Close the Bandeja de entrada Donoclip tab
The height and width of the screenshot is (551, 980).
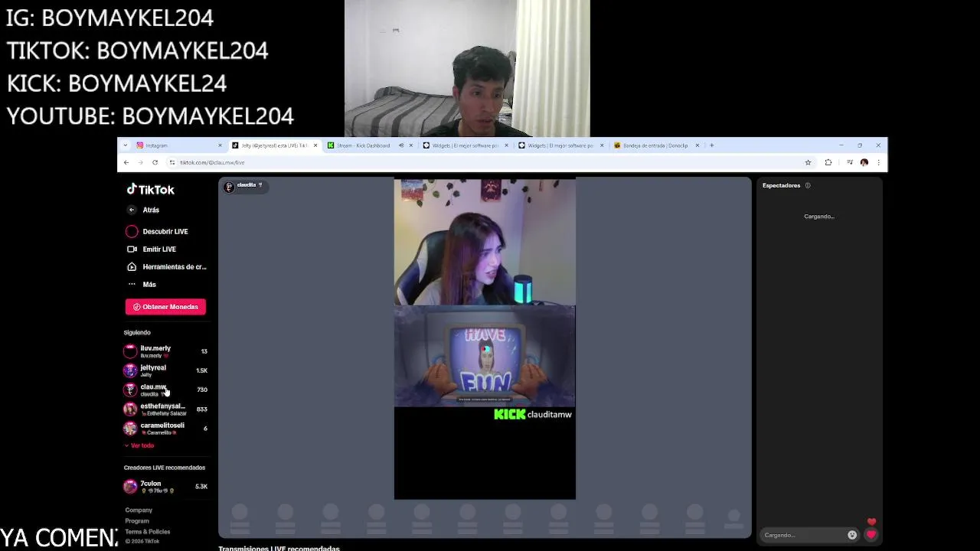(697, 145)
